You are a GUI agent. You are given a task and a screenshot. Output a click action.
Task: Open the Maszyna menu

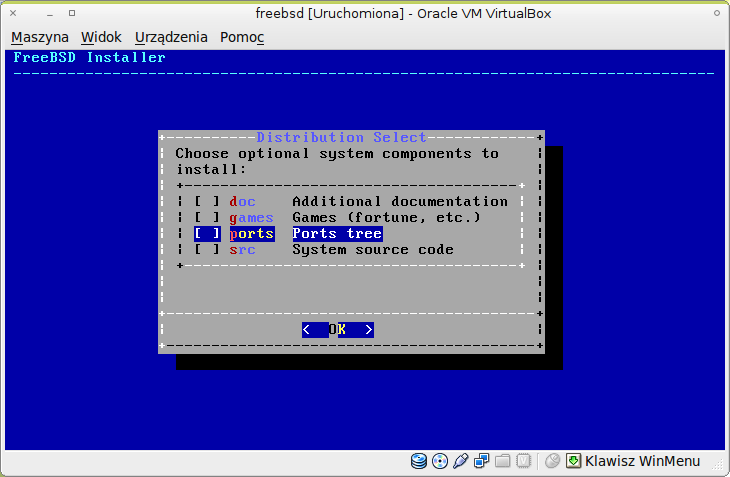pyautogui.click(x=40, y=37)
